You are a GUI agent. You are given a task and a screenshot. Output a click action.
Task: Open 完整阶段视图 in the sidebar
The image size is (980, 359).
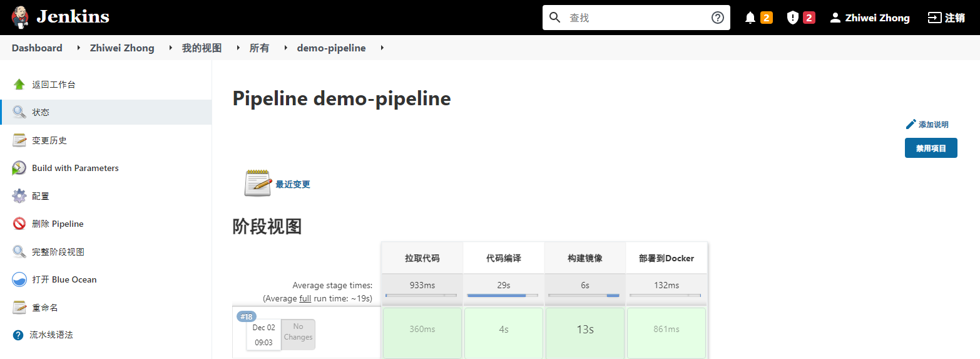[58, 252]
